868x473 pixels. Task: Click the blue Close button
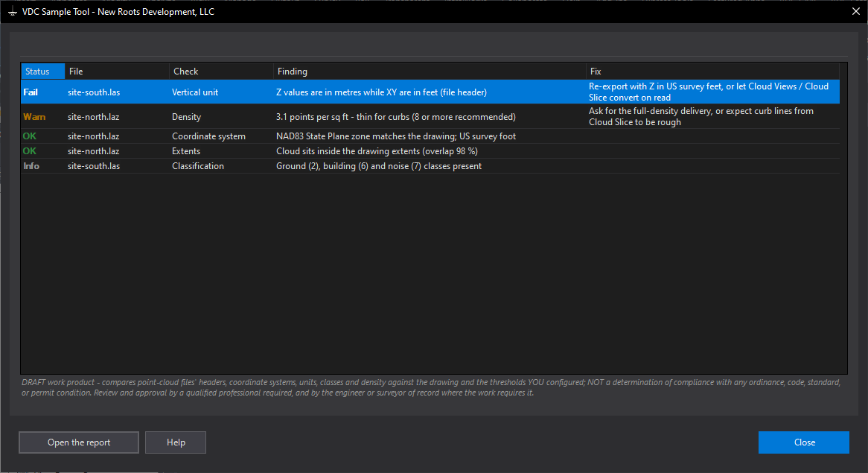tap(804, 442)
